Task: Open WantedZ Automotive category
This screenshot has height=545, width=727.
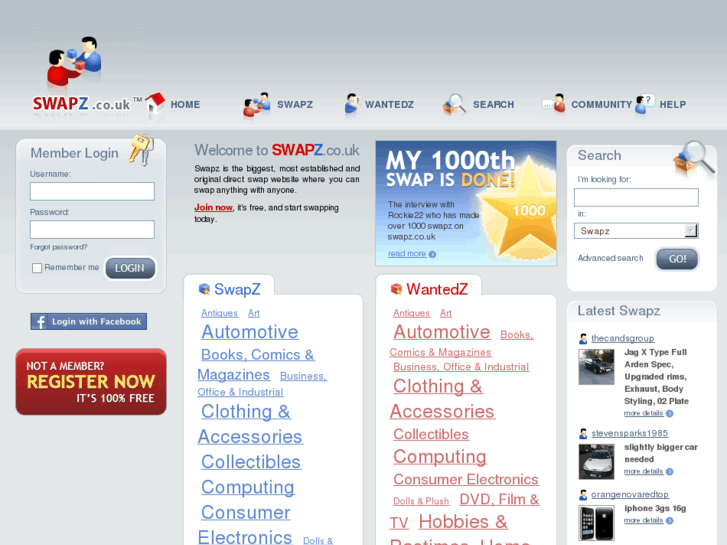Action: tap(441, 332)
